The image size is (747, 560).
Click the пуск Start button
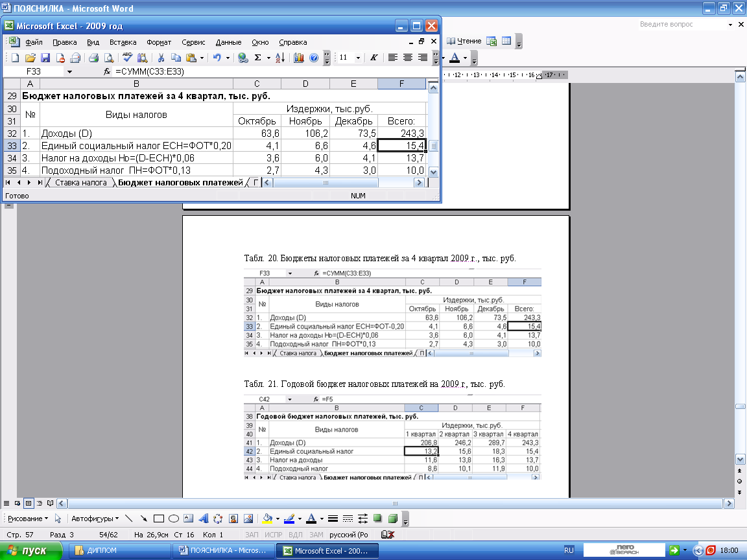tap(31, 550)
